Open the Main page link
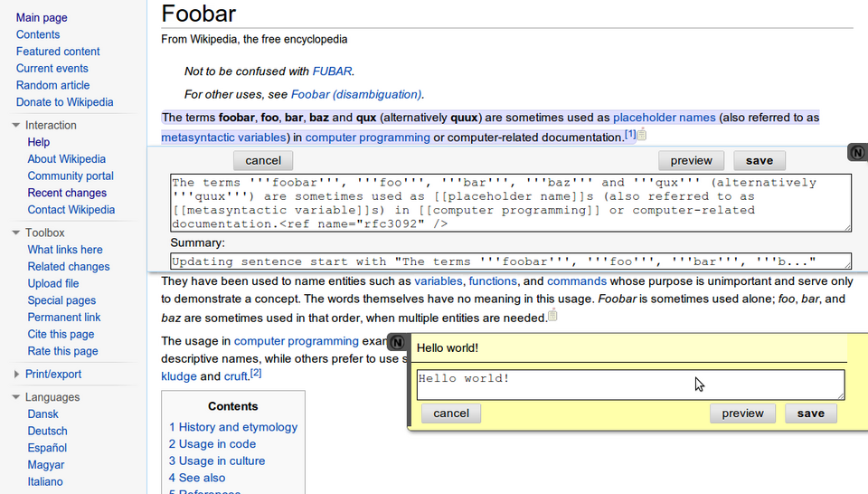The image size is (868, 494). (42, 18)
